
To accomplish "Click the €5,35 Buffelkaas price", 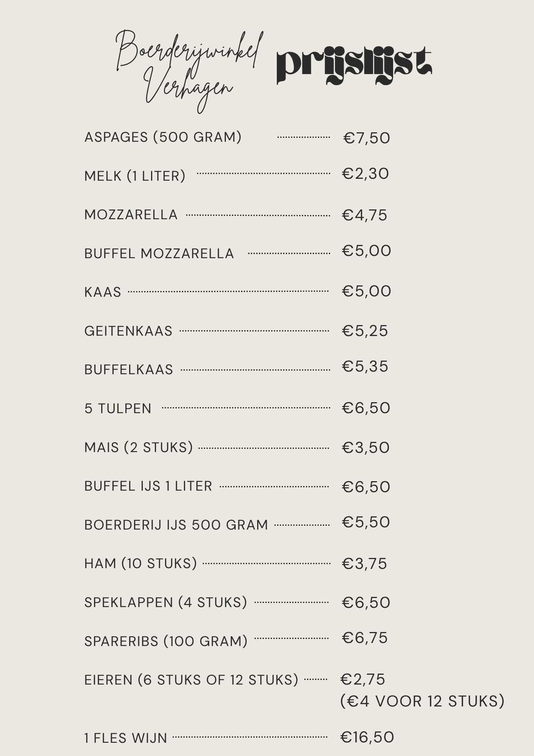I will coord(365,366).
